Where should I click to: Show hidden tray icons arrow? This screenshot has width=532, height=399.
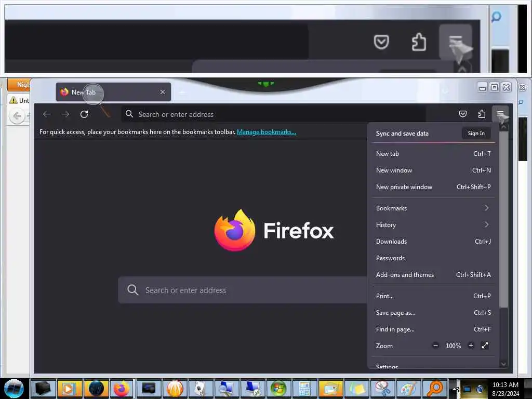point(454,389)
